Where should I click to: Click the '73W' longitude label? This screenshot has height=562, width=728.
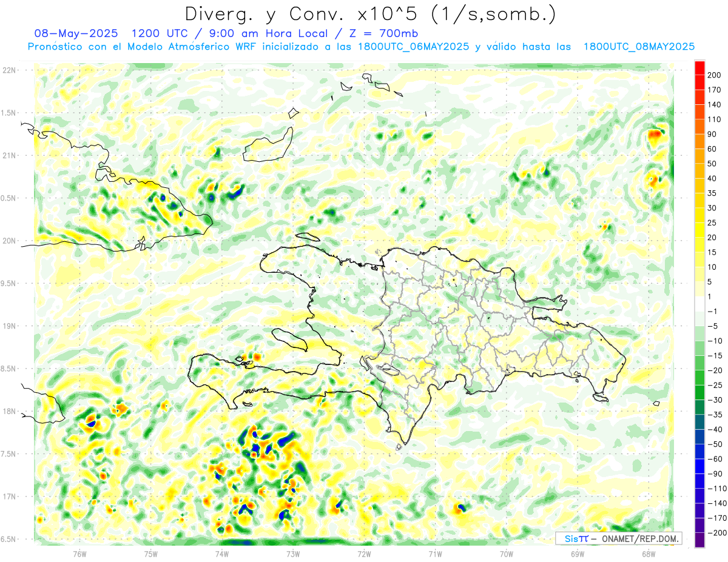click(x=293, y=554)
